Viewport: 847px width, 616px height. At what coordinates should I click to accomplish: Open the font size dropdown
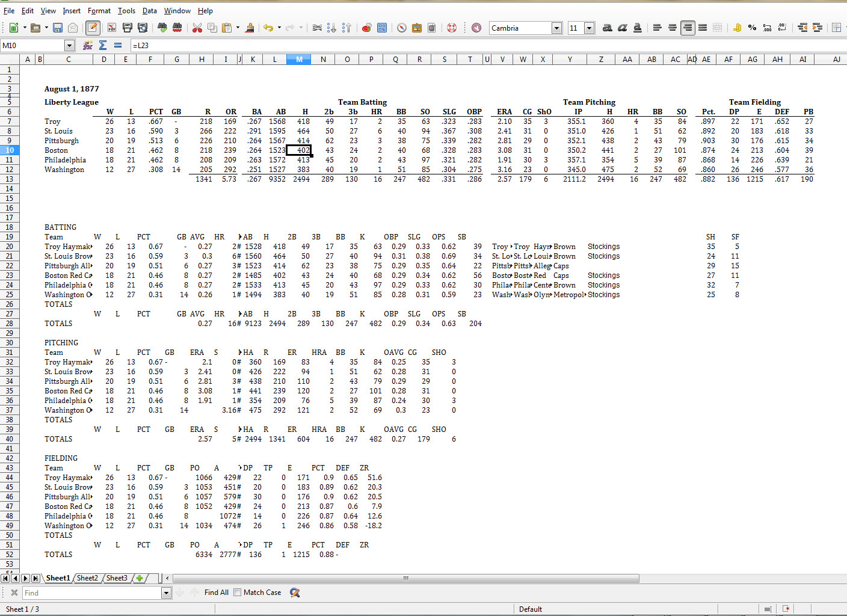(x=588, y=28)
